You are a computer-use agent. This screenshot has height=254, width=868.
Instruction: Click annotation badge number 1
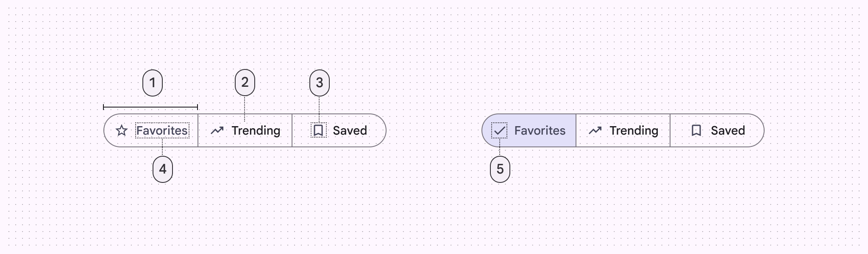153,83
